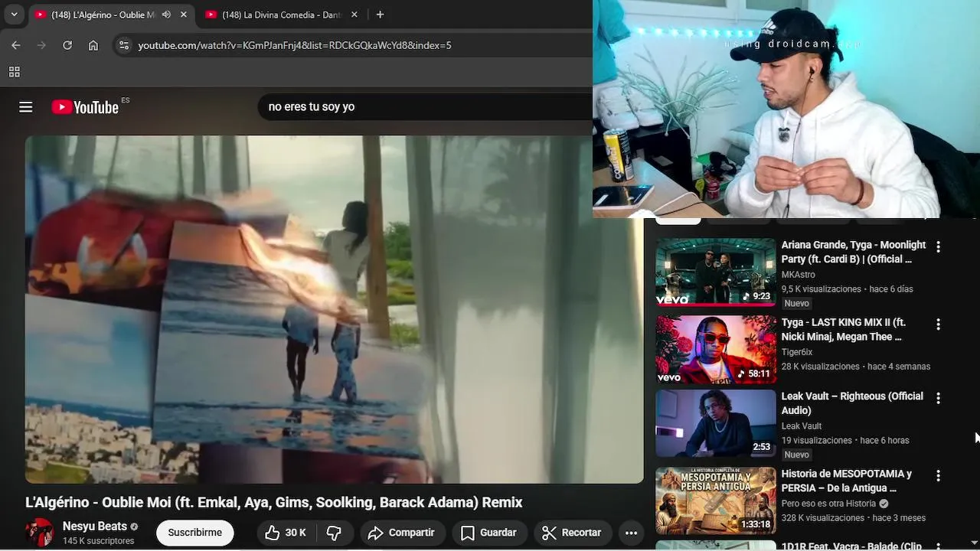Open more actions ellipsis below video
Image resolution: width=980 pixels, height=551 pixels.
point(631,533)
